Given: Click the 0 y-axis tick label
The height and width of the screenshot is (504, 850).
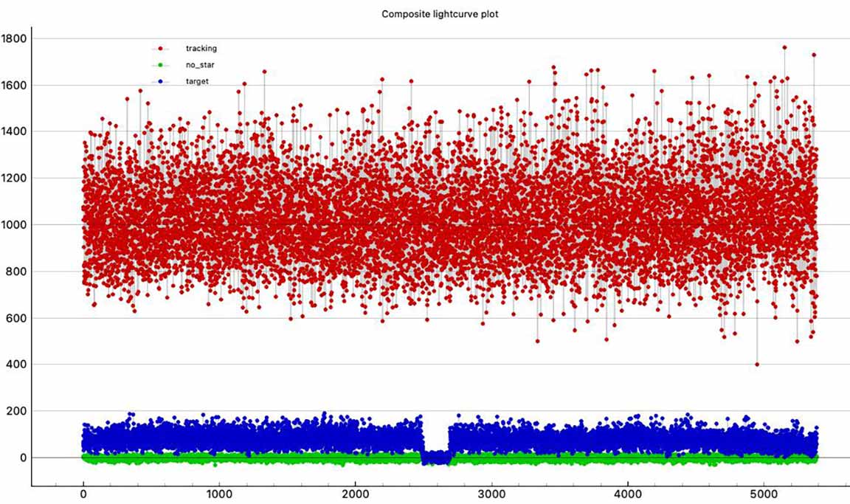Looking at the screenshot, I should click(23, 458).
